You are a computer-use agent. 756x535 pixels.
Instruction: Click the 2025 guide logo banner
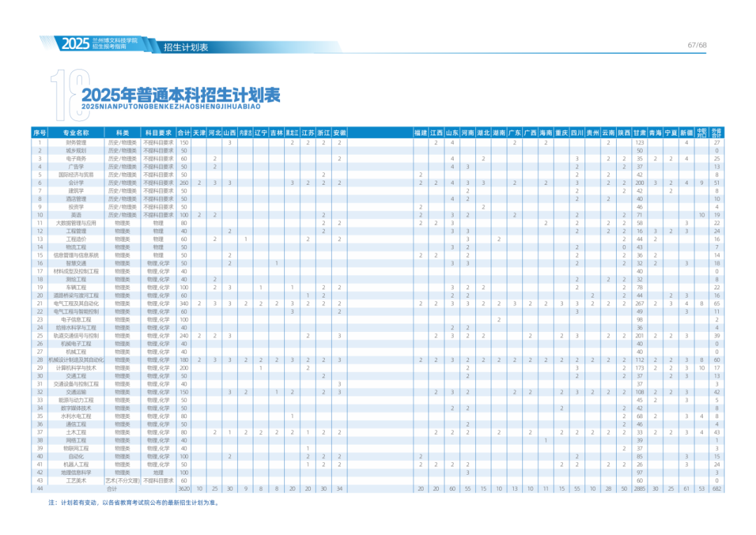pyautogui.click(x=105, y=43)
